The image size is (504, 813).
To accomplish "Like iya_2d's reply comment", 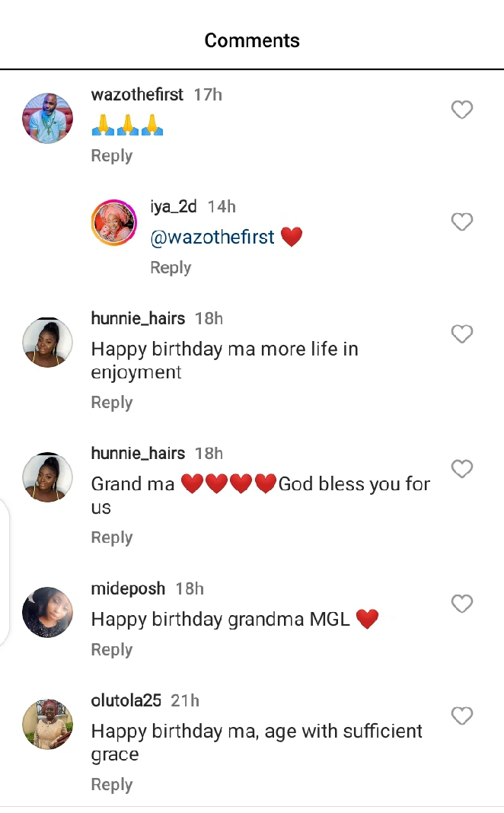I will (x=462, y=222).
